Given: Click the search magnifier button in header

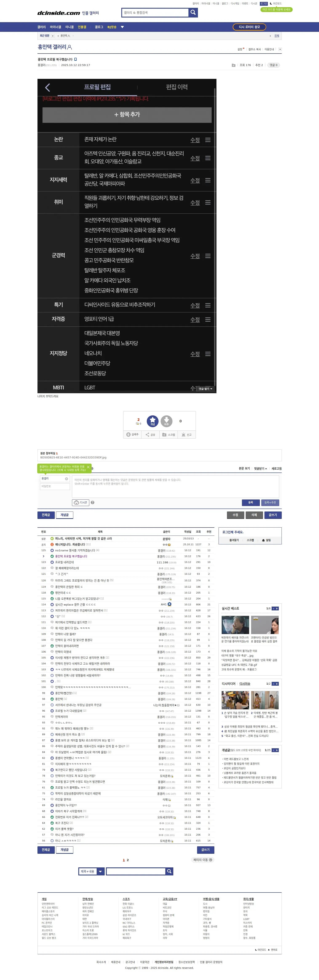Looking at the screenshot, I should [193, 13].
